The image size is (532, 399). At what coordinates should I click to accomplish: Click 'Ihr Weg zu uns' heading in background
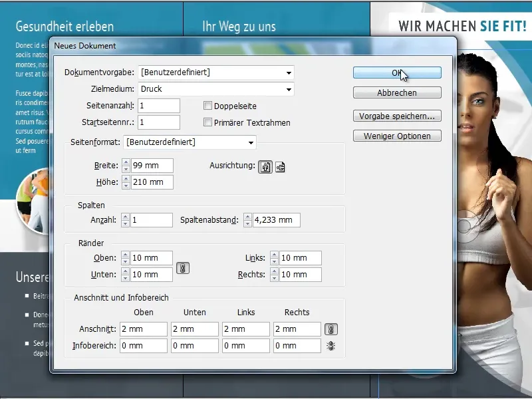tap(239, 26)
